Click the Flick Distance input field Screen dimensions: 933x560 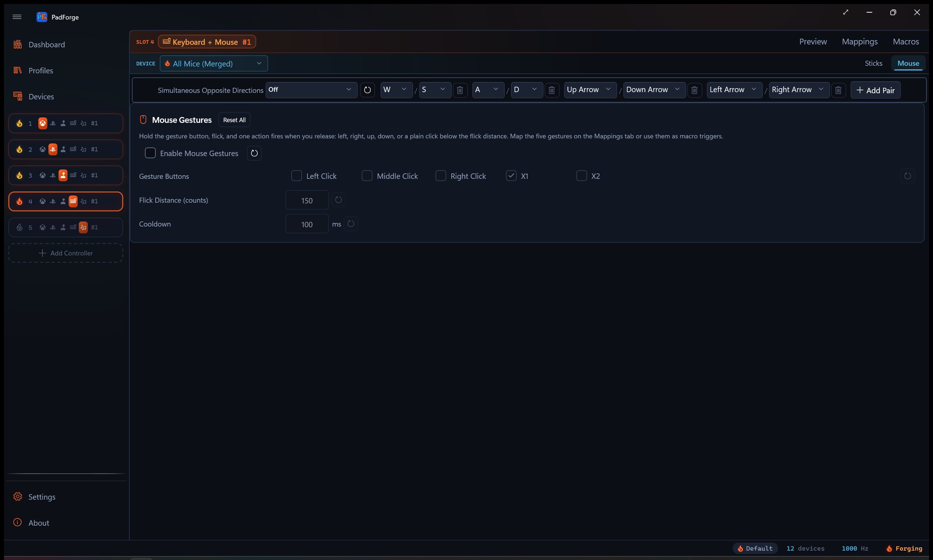coord(307,201)
